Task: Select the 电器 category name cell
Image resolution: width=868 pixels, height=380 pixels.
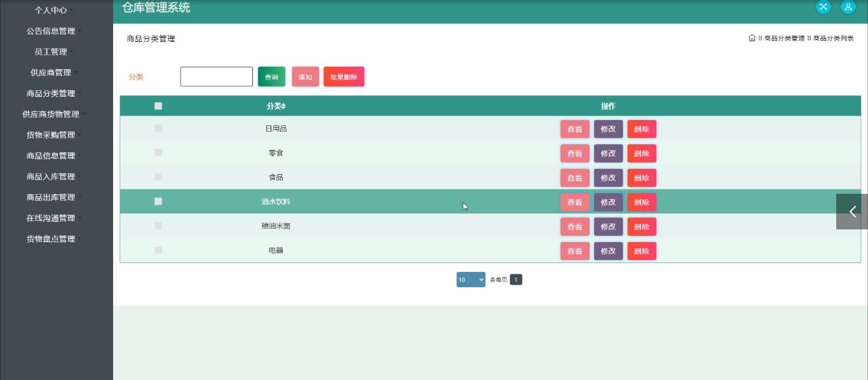Action: [276, 250]
